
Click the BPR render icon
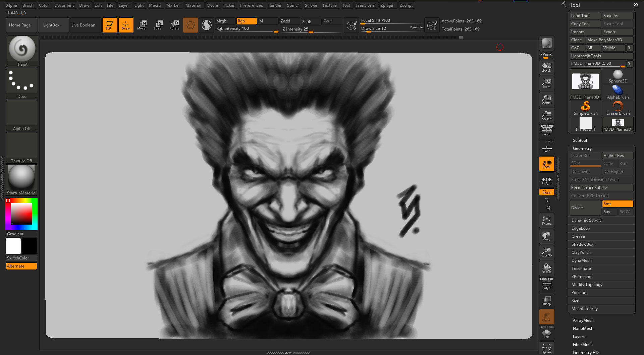point(546,44)
